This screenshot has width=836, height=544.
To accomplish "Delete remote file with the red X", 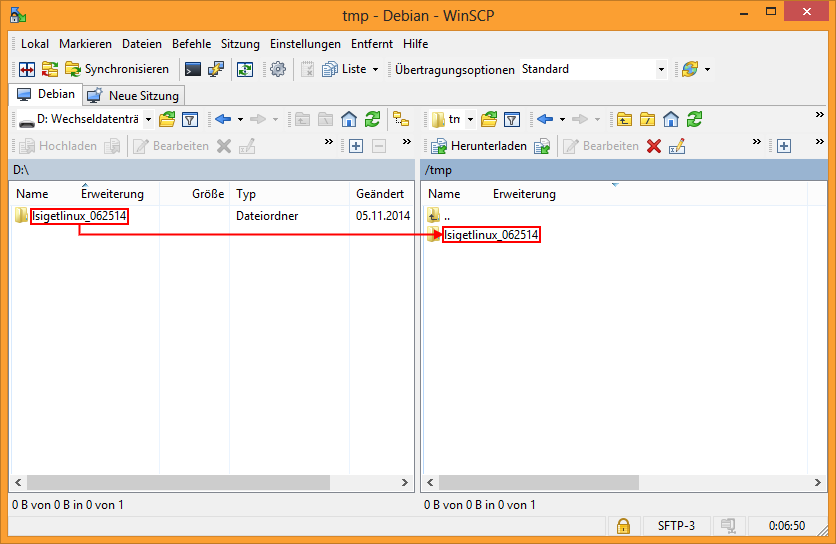I will (654, 146).
